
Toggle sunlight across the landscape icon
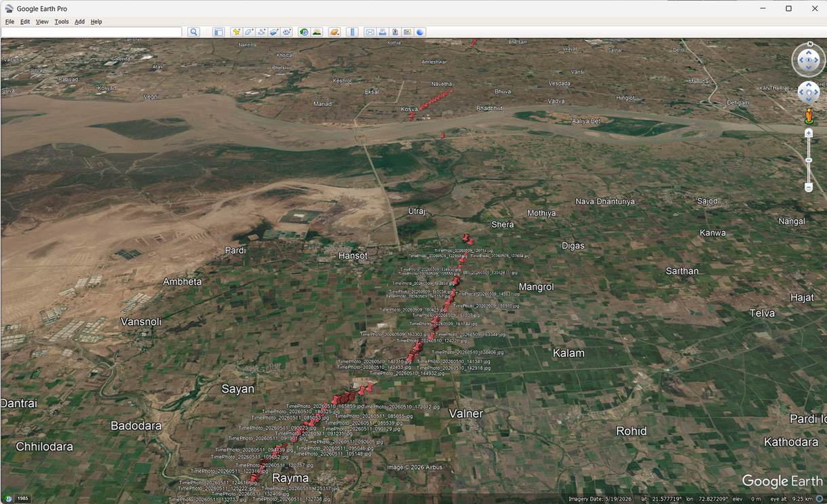coord(317,32)
